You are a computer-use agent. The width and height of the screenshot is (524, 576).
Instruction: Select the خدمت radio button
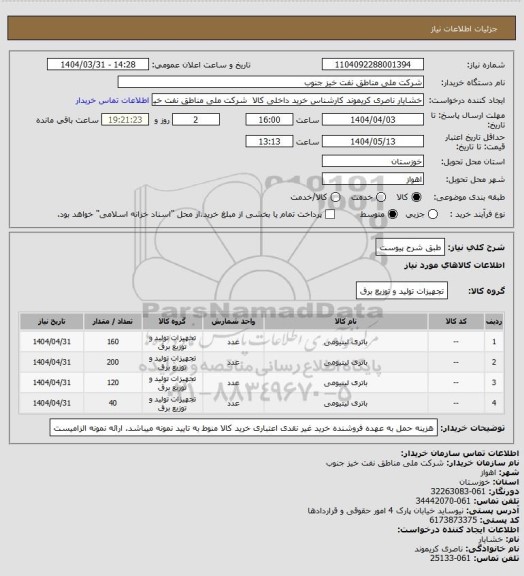(x=381, y=197)
